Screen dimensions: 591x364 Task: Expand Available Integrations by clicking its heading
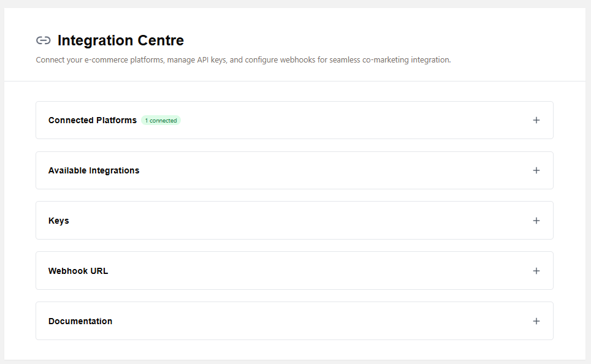click(94, 170)
